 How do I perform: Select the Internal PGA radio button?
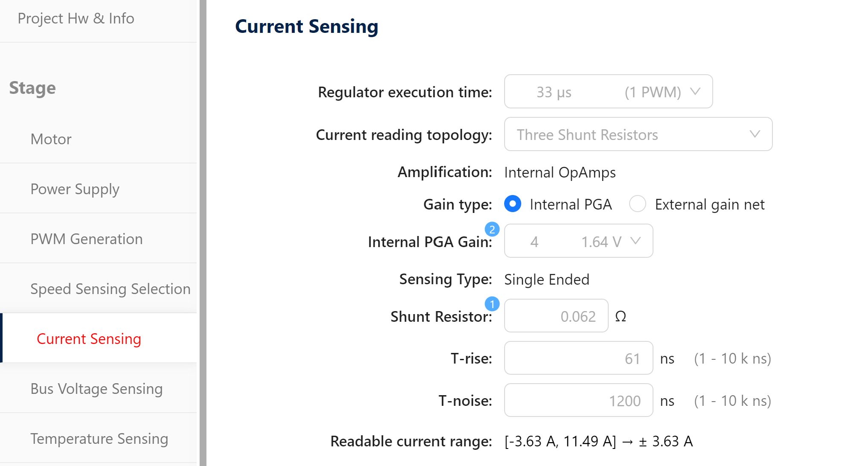[x=512, y=204]
